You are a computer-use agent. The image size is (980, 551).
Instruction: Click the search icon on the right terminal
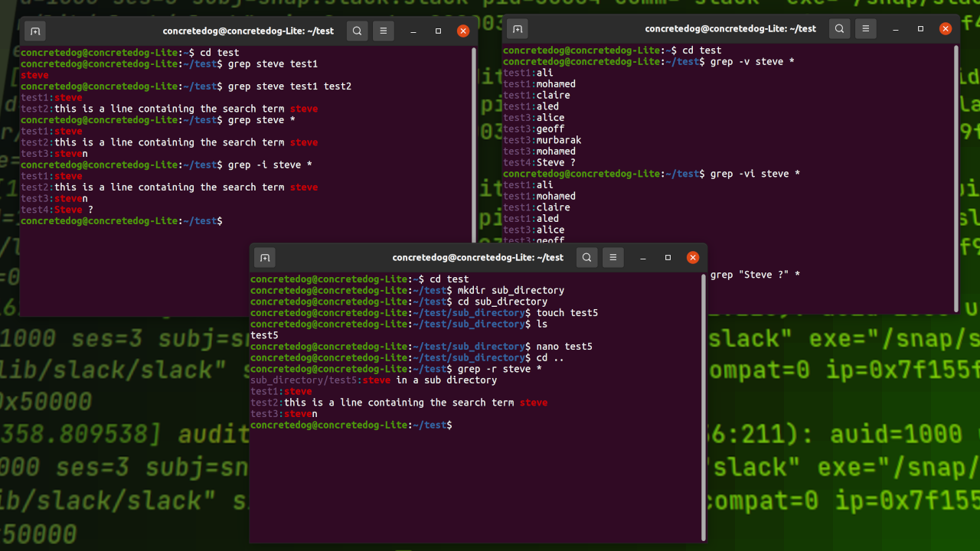point(839,28)
